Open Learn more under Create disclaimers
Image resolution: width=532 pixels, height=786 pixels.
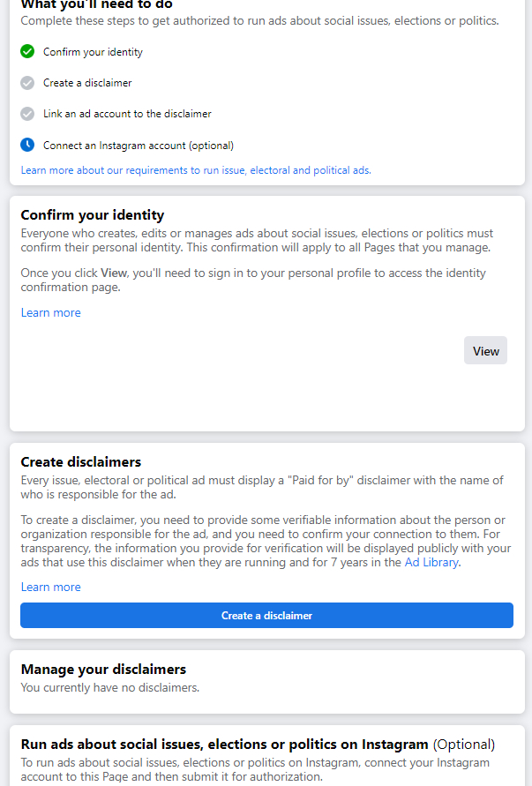point(50,587)
